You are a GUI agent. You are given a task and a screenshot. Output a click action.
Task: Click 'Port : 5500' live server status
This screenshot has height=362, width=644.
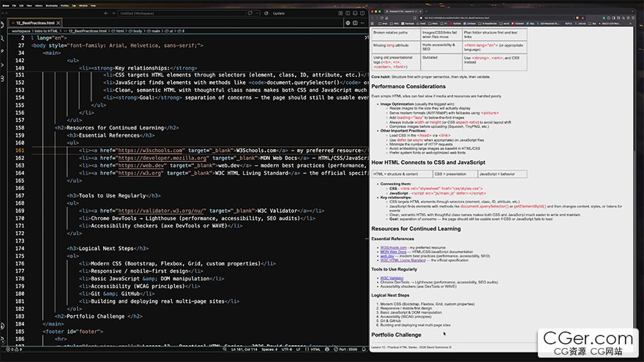345,350
